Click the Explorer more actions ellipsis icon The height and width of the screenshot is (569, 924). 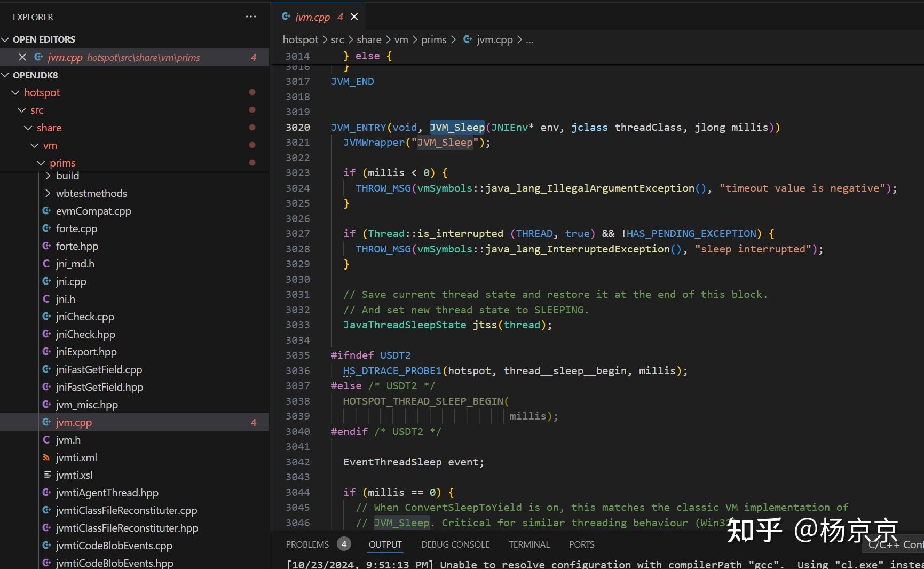click(x=250, y=17)
